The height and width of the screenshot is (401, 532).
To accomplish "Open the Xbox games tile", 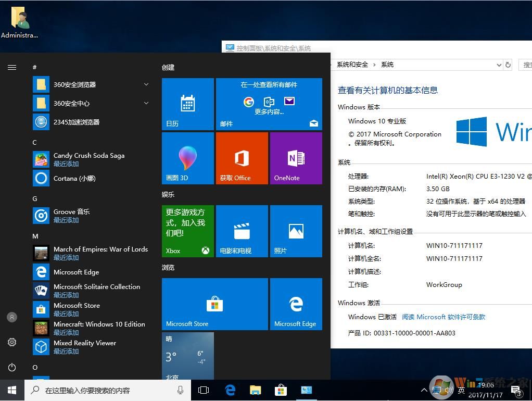I will (x=187, y=231).
